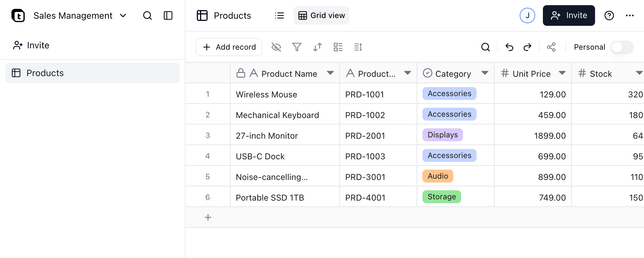
Task: Click the Accessories tag in the USB-C Dock row
Action: click(x=450, y=155)
